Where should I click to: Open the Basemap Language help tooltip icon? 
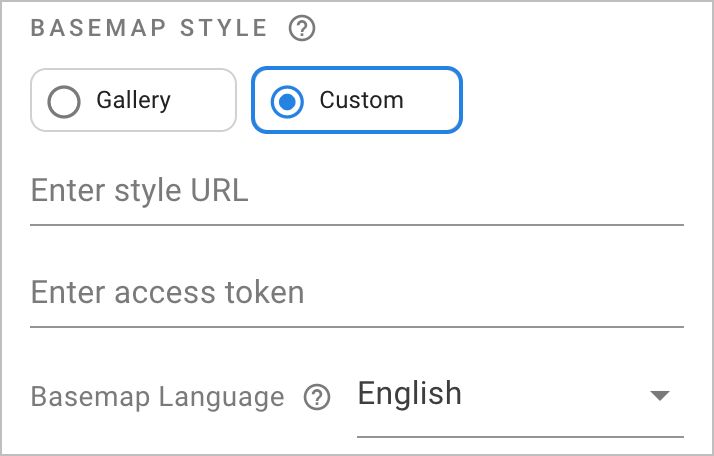(x=317, y=398)
